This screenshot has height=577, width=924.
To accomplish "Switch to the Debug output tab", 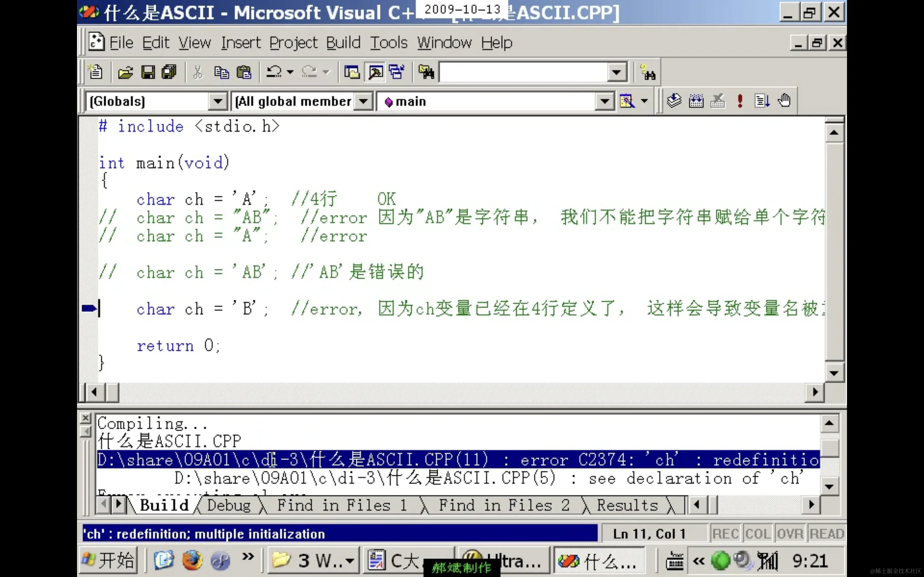I will tap(229, 505).
